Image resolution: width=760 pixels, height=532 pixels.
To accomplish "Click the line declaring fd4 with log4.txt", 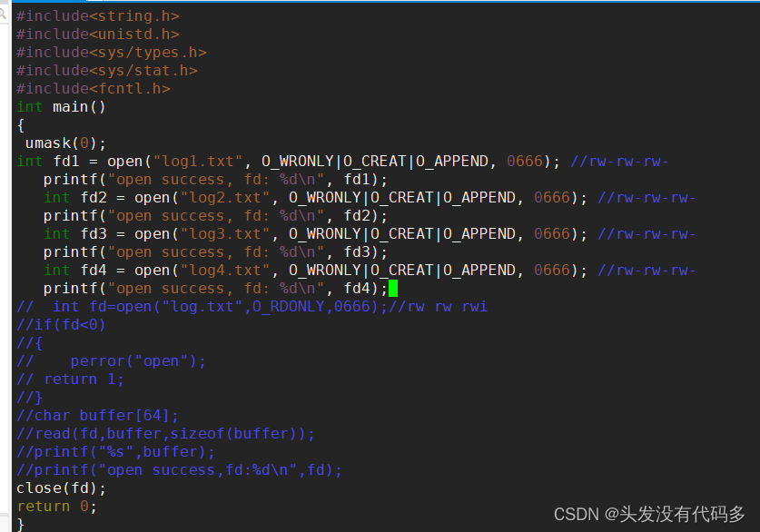I will click(x=370, y=271).
